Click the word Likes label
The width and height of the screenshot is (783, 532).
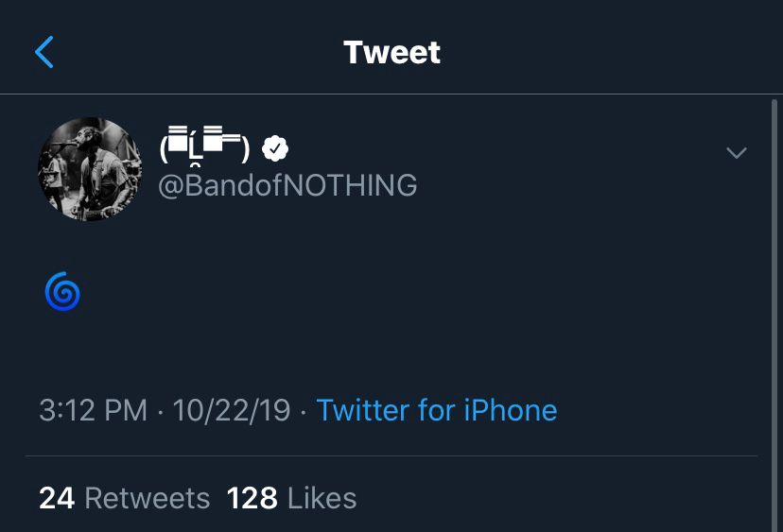click(x=322, y=498)
